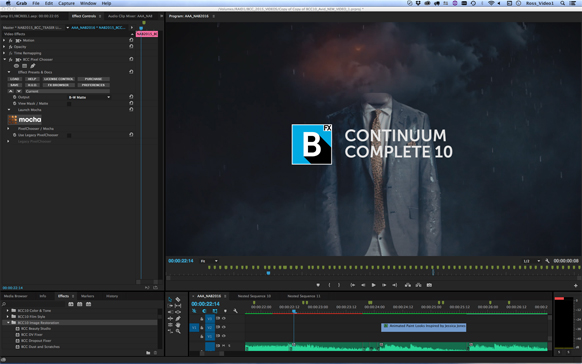Reset the Opacity effect parameters
582x364 pixels.
pyautogui.click(x=131, y=46)
